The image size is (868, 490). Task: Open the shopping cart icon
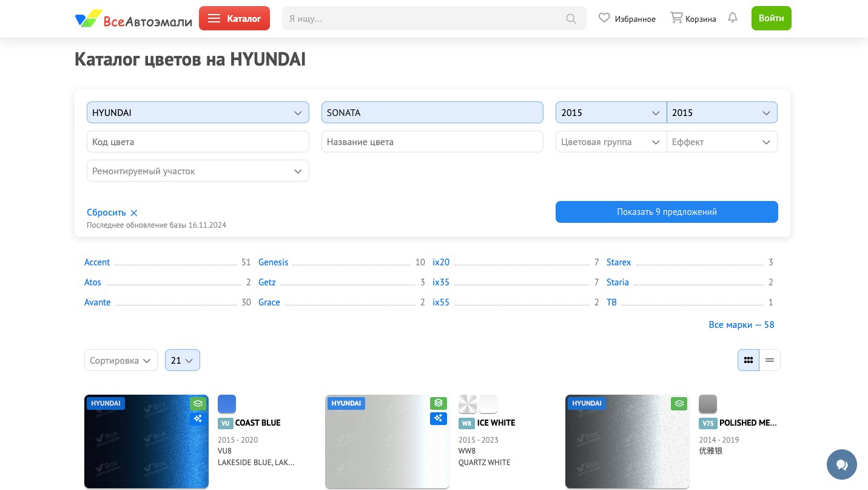click(x=676, y=18)
